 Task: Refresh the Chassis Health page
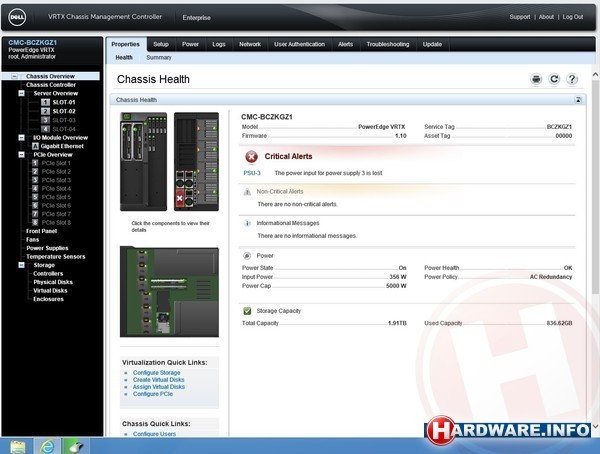pyautogui.click(x=554, y=79)
